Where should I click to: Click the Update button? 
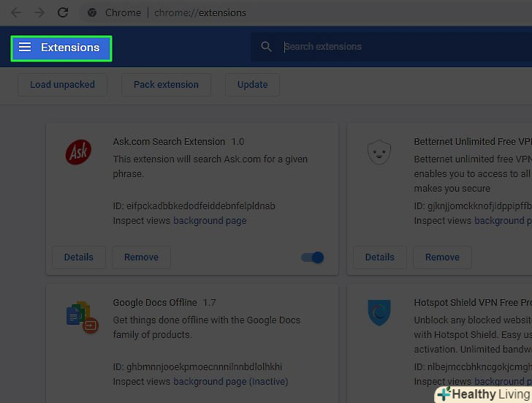(252, 85)
